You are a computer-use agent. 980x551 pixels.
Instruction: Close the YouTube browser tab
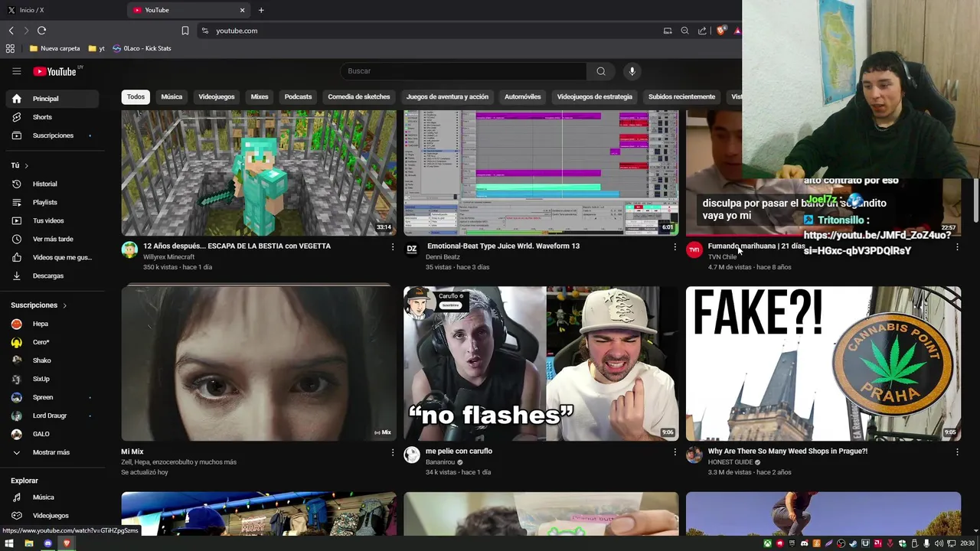click(x=243, y=10)
